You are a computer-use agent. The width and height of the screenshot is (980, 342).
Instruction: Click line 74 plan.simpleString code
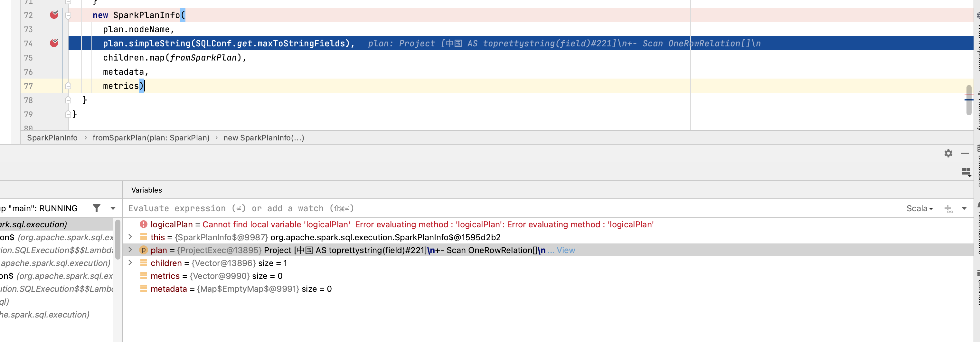point(228,43)
